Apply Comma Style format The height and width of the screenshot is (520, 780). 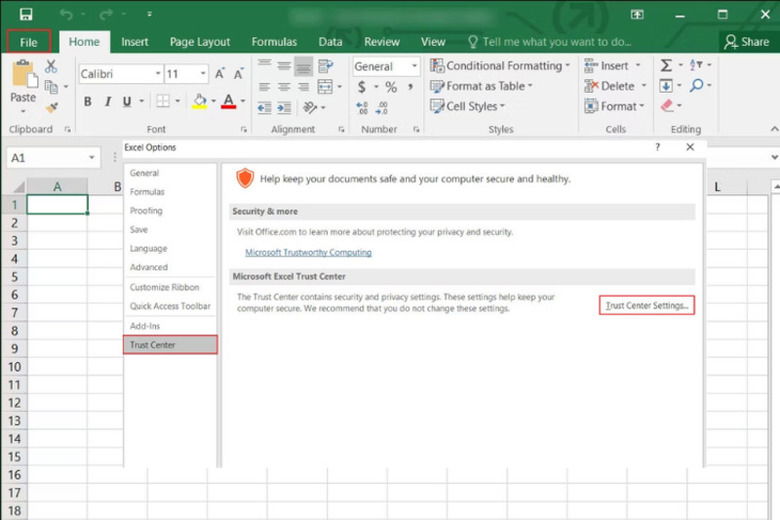pos(410,87)
